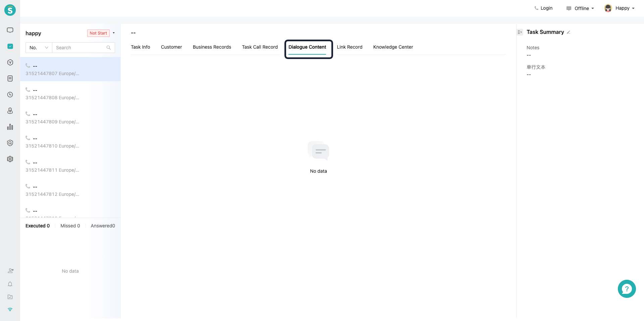Open the No. search field selector
Image resolution: width=644 pixels, height=321 pixels.
point(39,48)
